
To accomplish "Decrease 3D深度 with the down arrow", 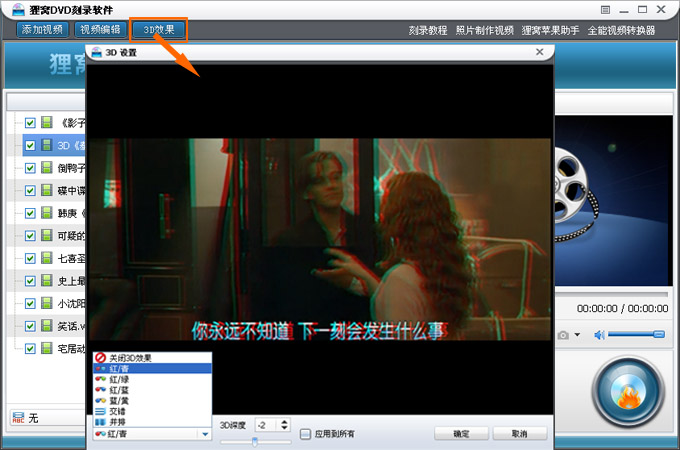I will click(x=284, y=428).
